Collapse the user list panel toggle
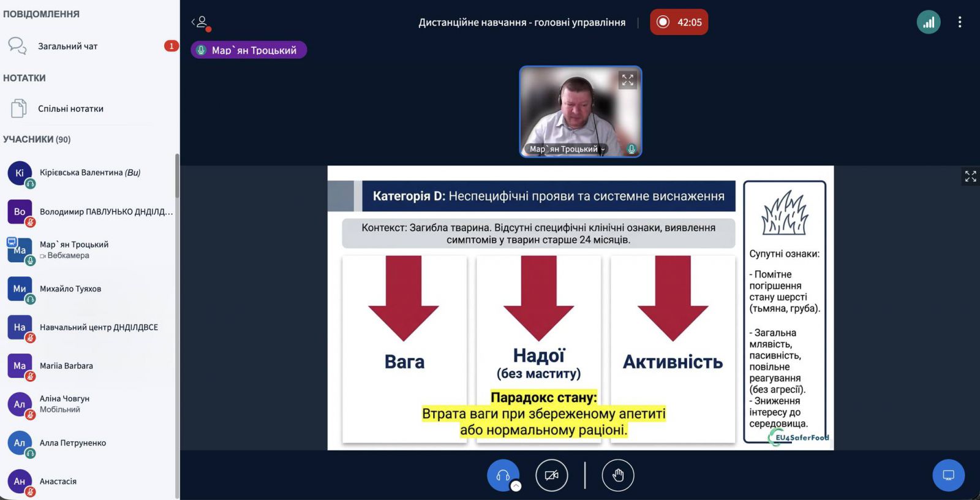The height and width of the screenshot is (500, 980). point(201,23)
